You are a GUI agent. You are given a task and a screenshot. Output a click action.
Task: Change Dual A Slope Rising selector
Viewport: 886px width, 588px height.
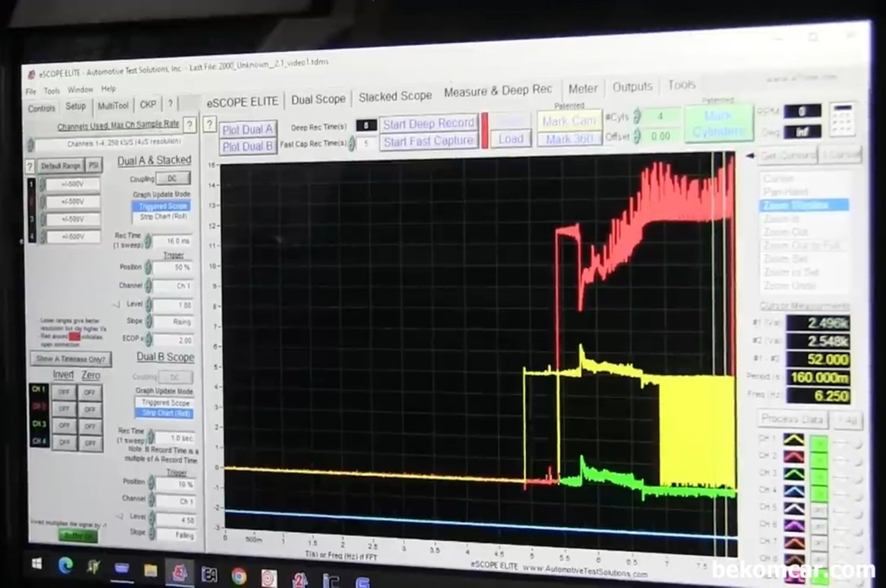(x=173, y=322)
